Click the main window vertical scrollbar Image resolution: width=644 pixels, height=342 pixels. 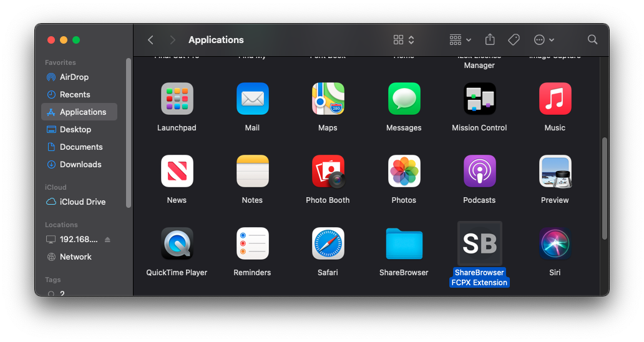(604, 188)
